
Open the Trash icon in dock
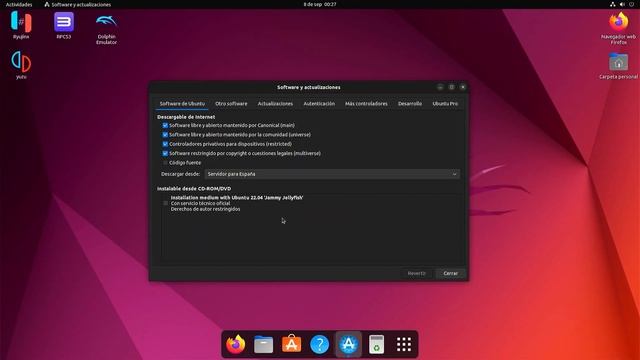pos(376,344)
